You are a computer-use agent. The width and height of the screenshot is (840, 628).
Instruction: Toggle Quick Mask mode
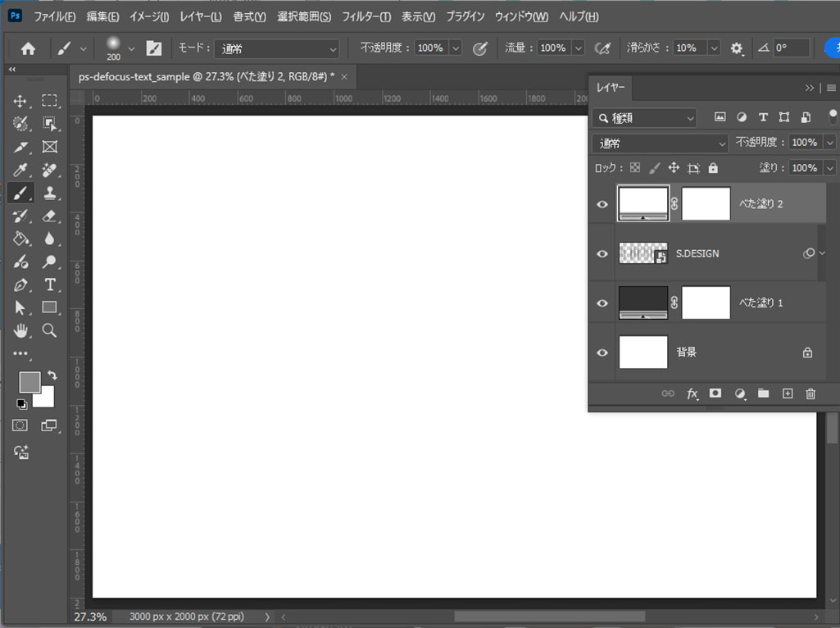[x=20, y=425]
